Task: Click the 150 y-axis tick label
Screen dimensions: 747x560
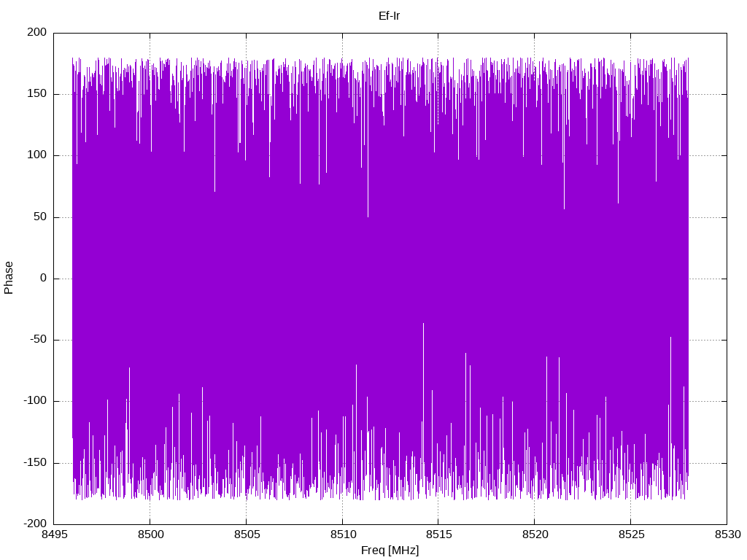Action: [x=37, y=94]
